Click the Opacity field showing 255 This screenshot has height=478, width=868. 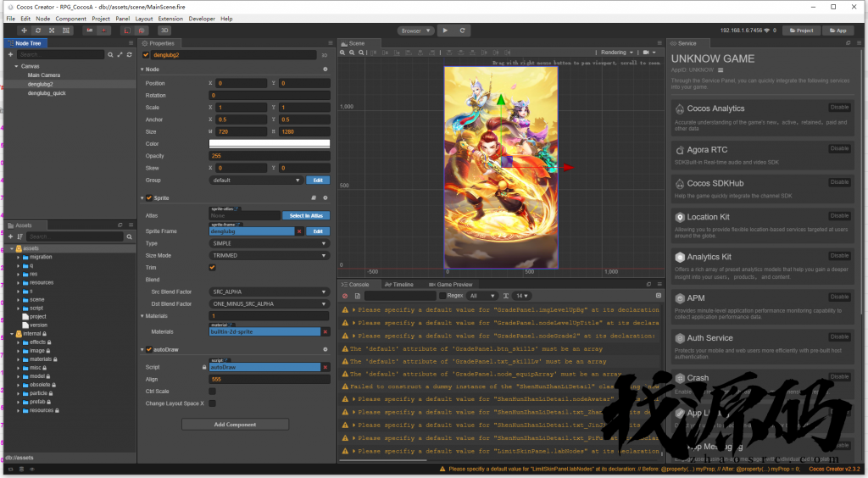coord(269,156)
